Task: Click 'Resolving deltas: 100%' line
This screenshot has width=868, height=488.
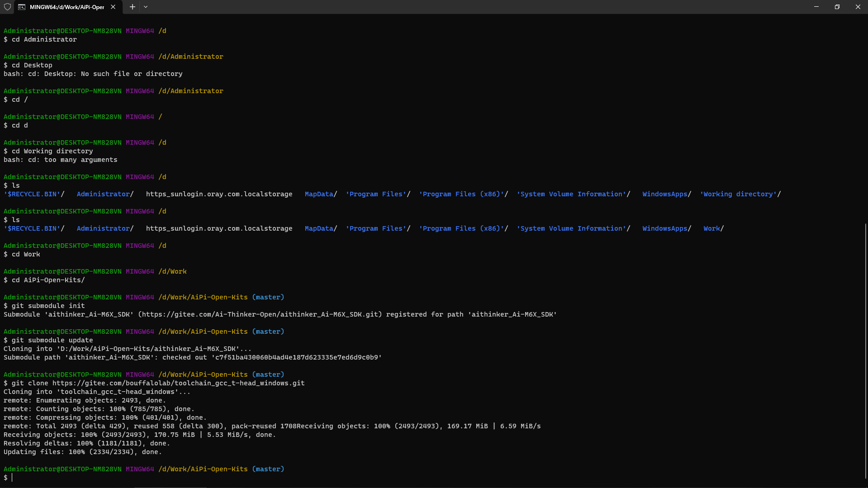Action: (87, 443)
